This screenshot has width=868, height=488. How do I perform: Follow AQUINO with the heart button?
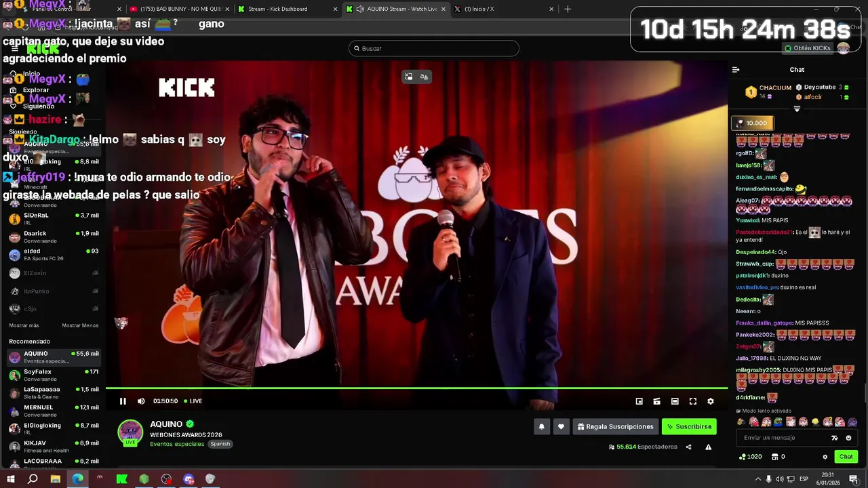click(x=561, y=426)
